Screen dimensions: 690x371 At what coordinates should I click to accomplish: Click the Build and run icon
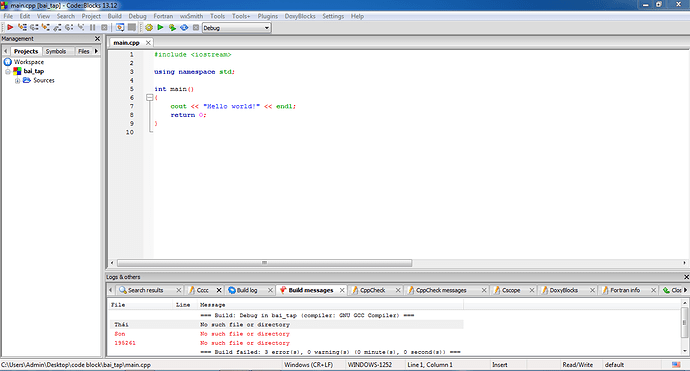pos(172,27)
